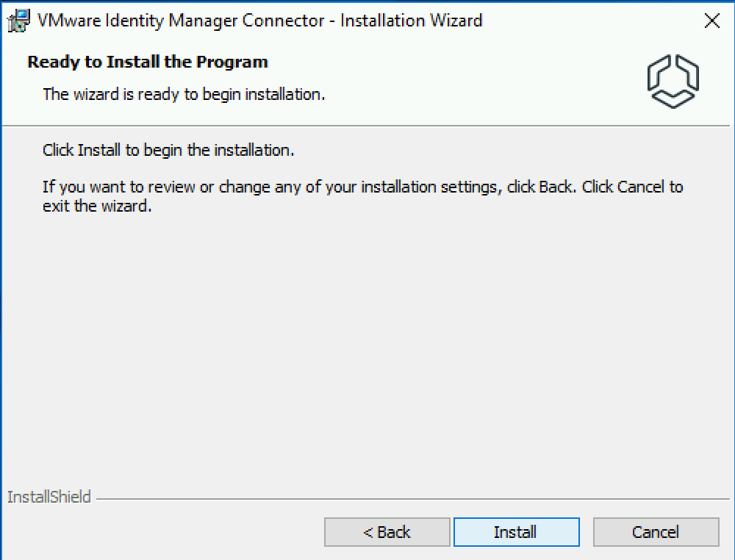Click the window title 'VMware Identity Manager Connector'
Viewport: 735px width, 560px height.
[x=181, y=21]
